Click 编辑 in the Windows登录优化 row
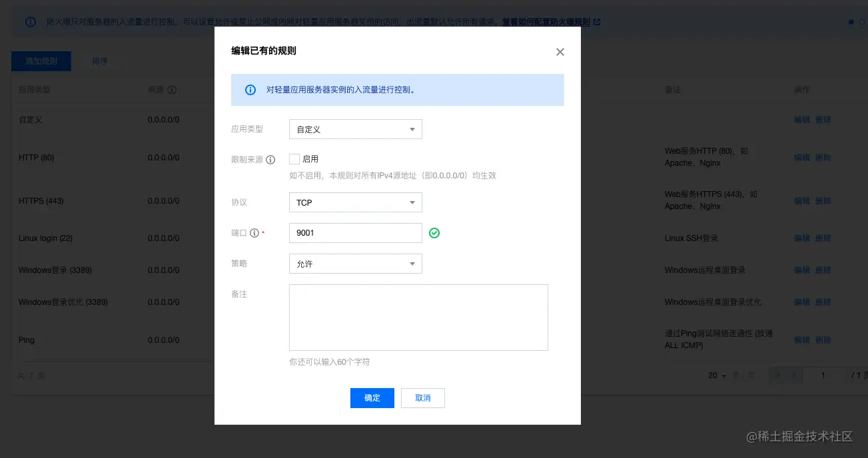 [802, 302]
